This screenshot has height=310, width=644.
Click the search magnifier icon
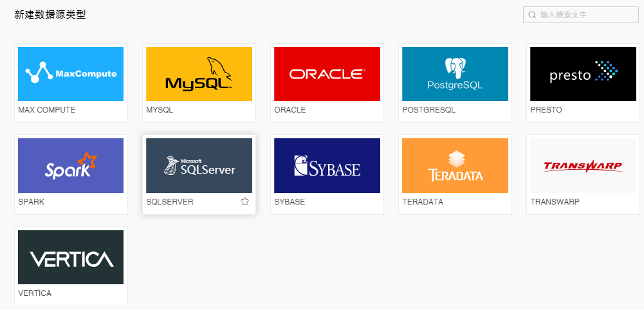(532, 15)
